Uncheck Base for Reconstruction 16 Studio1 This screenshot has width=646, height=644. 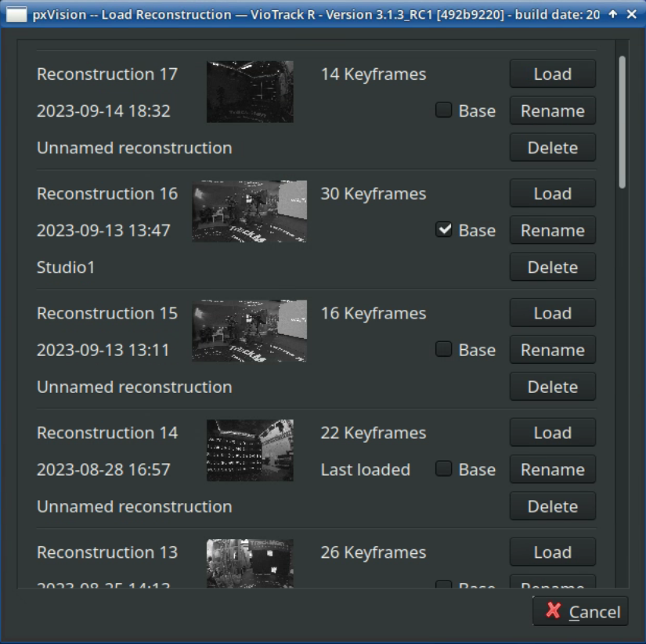[444, 230]
